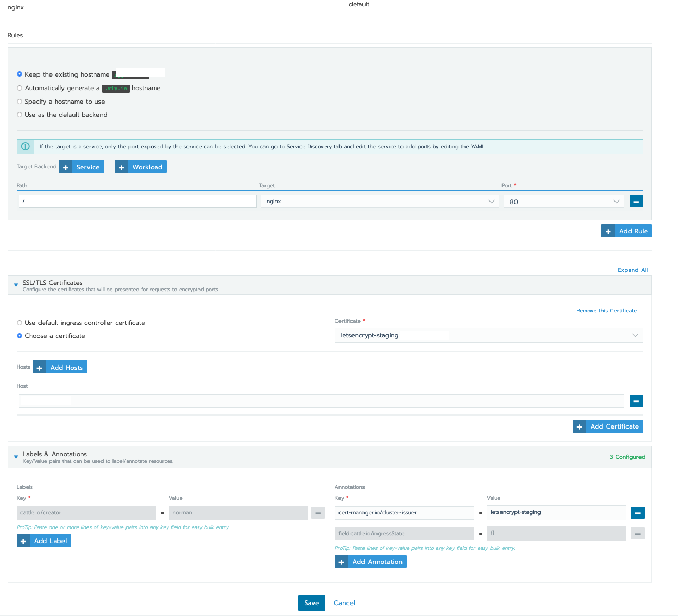
Task: Click the default namespace text
Action: [359, 4]
